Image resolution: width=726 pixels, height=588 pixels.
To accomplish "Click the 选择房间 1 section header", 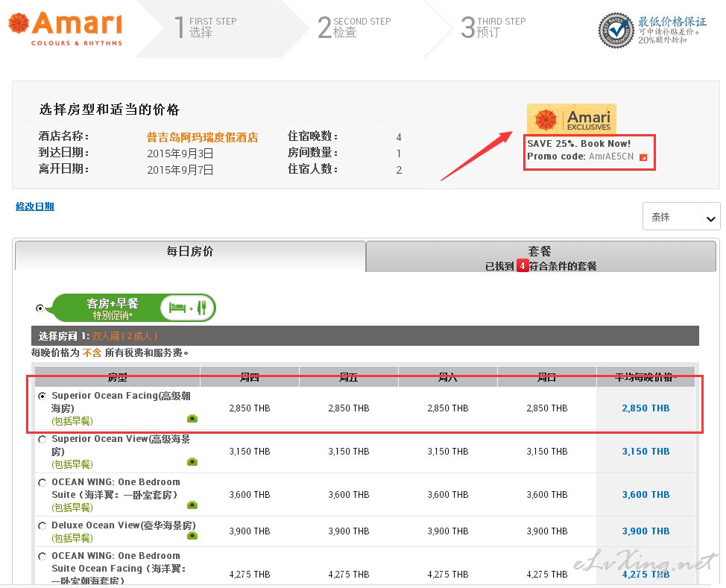I will coord(364,335).
